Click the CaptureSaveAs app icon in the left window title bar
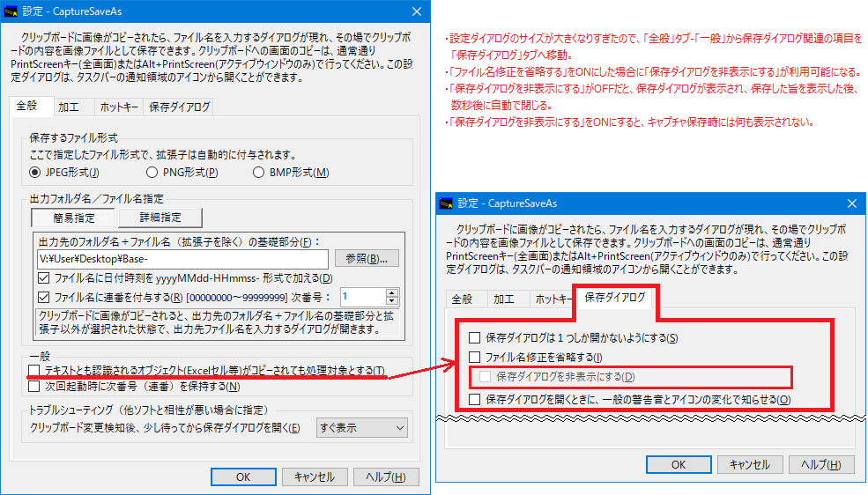 tap(11, 11)
